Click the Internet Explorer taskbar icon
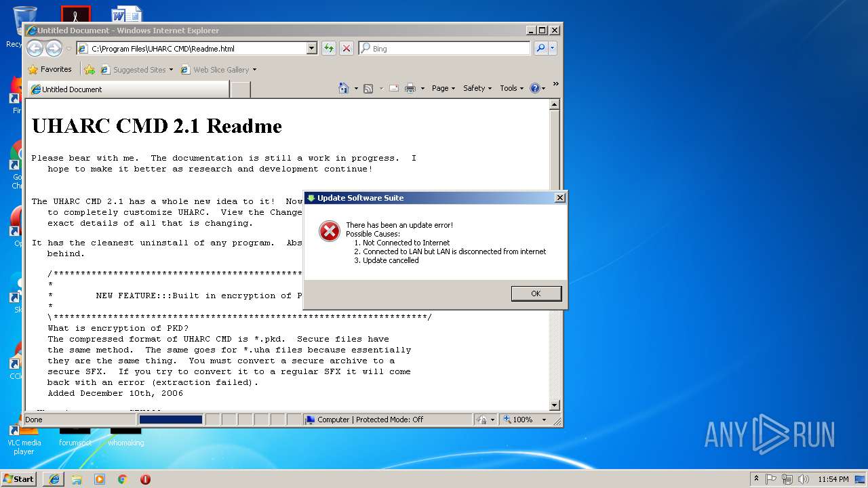 (54, 479)
